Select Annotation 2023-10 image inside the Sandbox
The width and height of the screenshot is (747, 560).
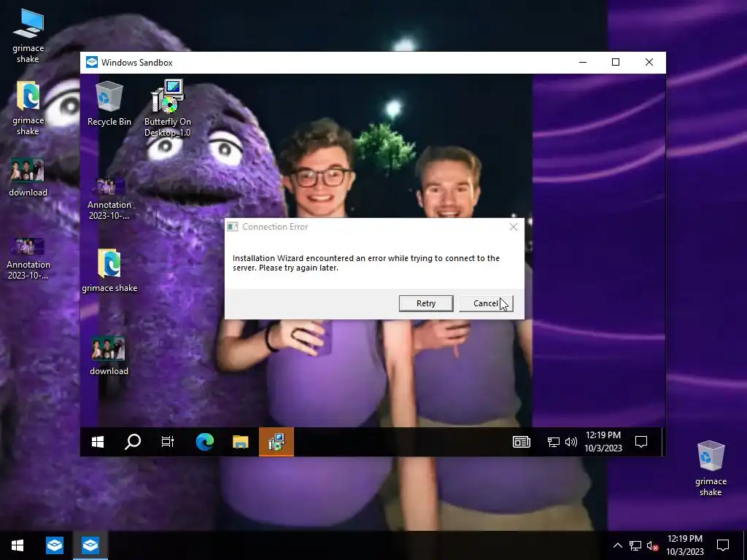coord(109,199)
